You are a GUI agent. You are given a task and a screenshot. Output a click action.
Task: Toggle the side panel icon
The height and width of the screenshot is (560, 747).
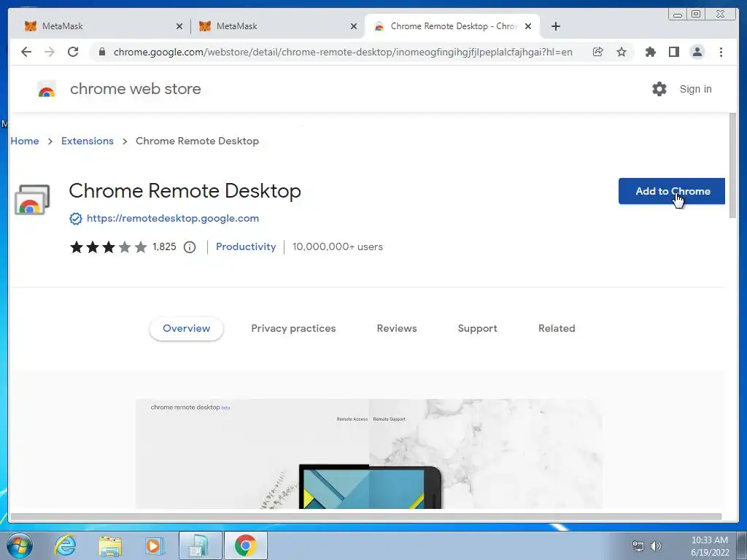click(673, 52)
